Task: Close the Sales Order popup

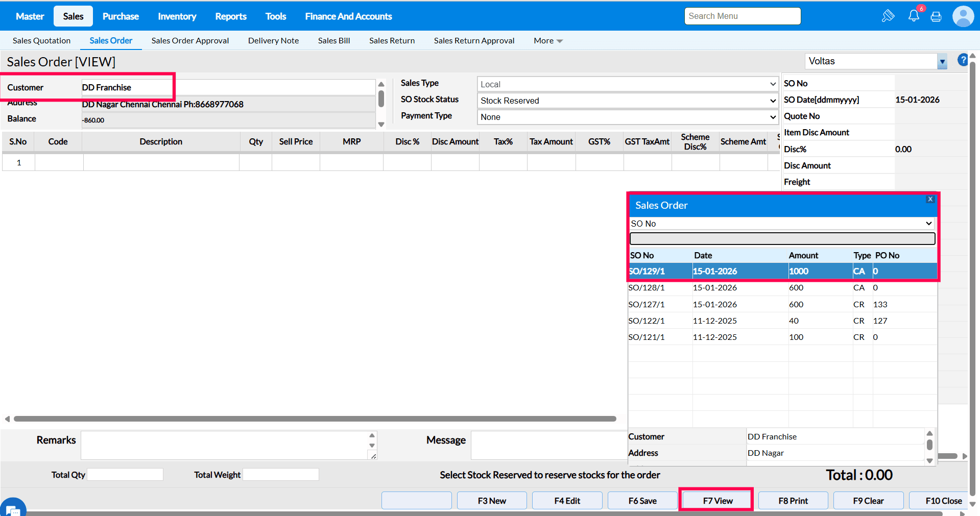Action: (x=930, y=199)
